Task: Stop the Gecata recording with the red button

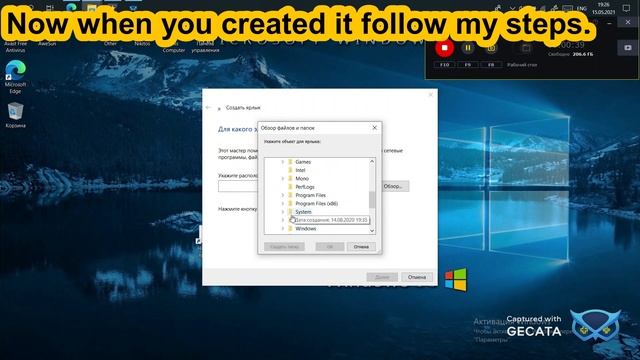Action: 444,48
